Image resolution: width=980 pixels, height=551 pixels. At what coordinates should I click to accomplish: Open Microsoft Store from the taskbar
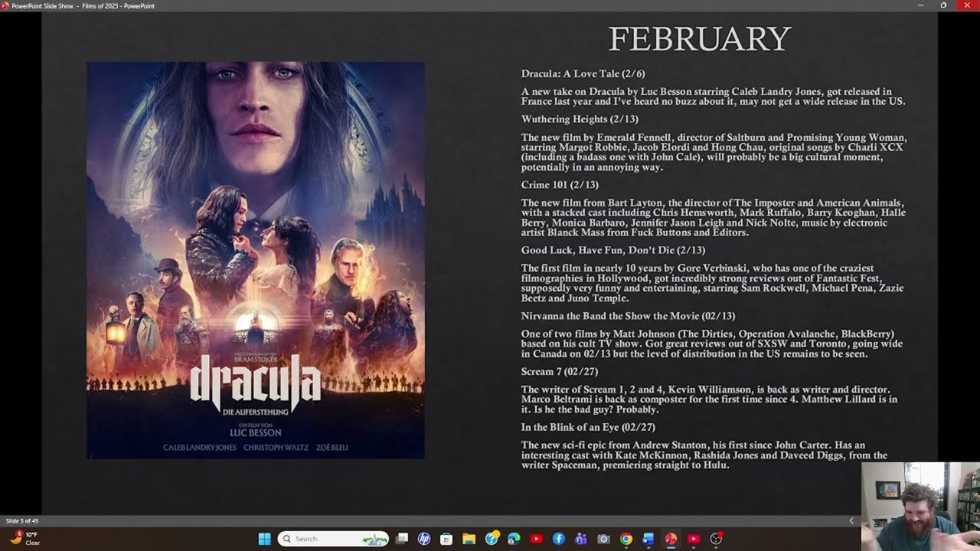click(x=446, y=539)
